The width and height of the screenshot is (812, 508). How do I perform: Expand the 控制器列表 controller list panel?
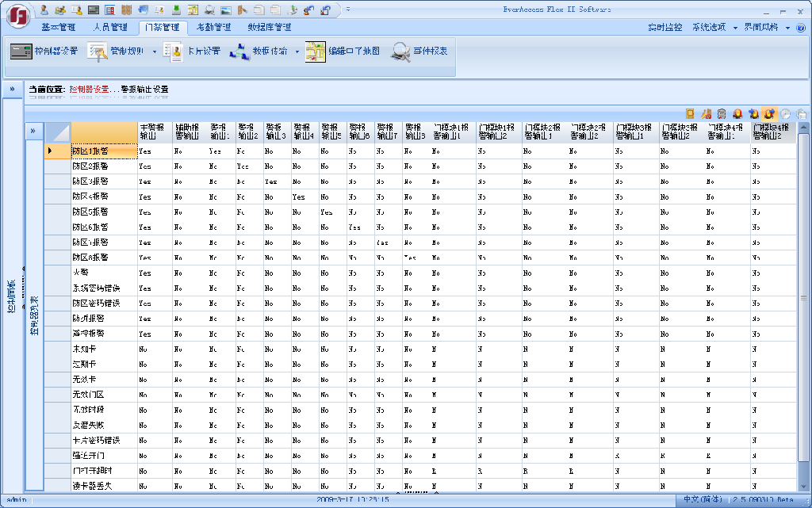(33, 131)
